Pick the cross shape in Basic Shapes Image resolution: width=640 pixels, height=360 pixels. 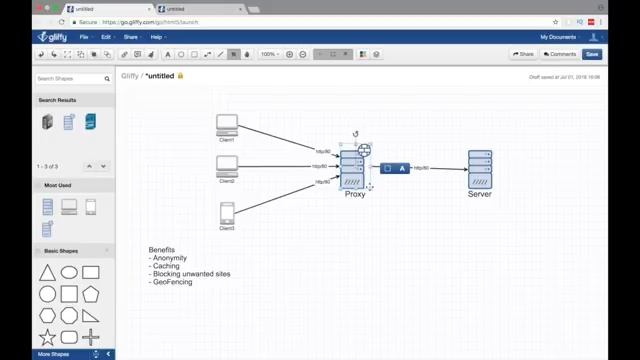pyautogui.click(x=91, y=337)
